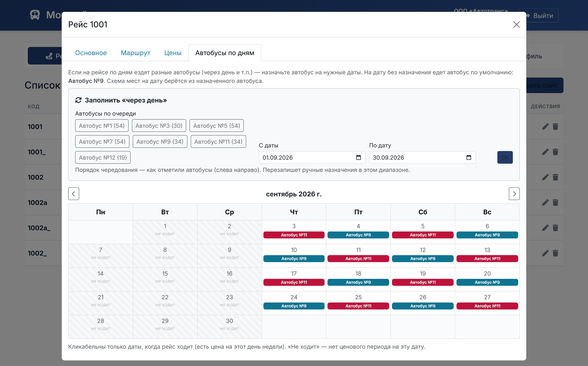This screenshot has height=366, width=588.
Task: Edit route 1002a pencil icon
Action: coord(545,202)
